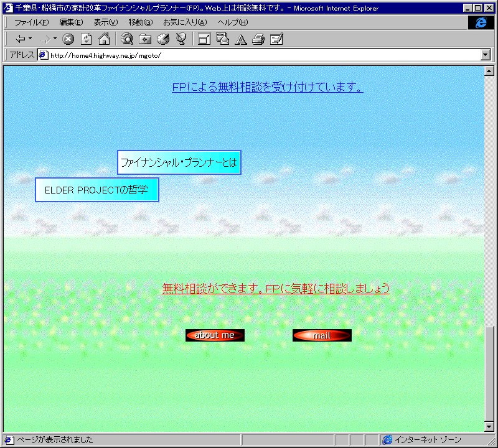Toggle Fullscreen view
Screen dimensions: 498x448
coord(204,39)
